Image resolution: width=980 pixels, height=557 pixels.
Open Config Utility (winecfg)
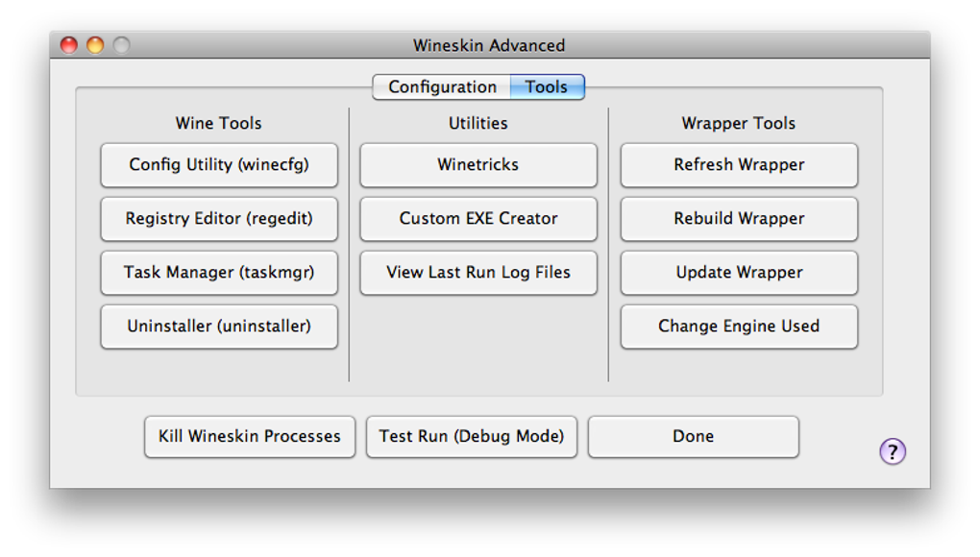coord(219,165)
